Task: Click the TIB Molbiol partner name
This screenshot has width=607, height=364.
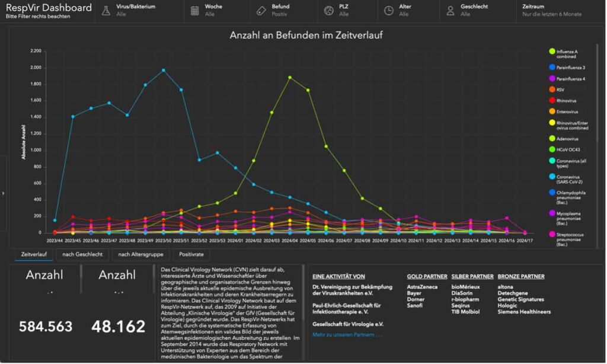Action: (466, 312)
